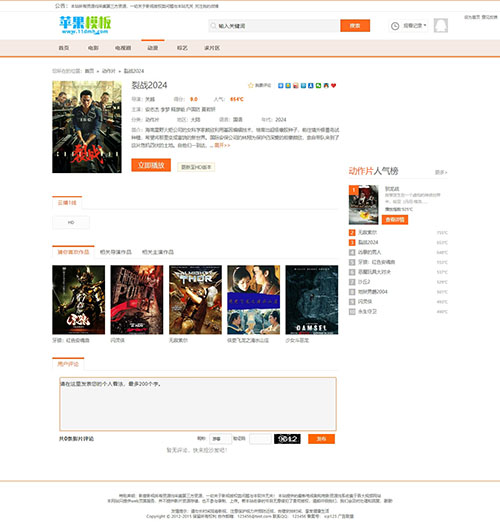The image size is (500, 524).
Task: Open the DAMSEL movie poster thumbnail
Action: click(x=311, y=300)
